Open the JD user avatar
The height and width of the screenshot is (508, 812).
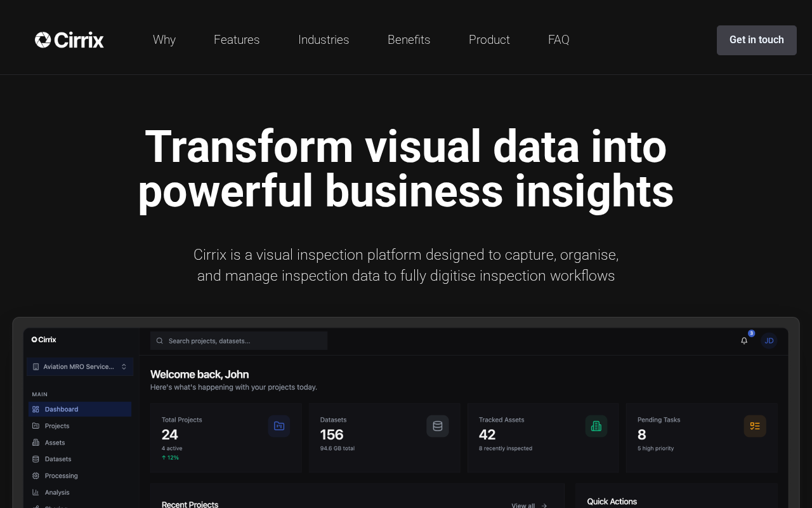click(769, 341)
